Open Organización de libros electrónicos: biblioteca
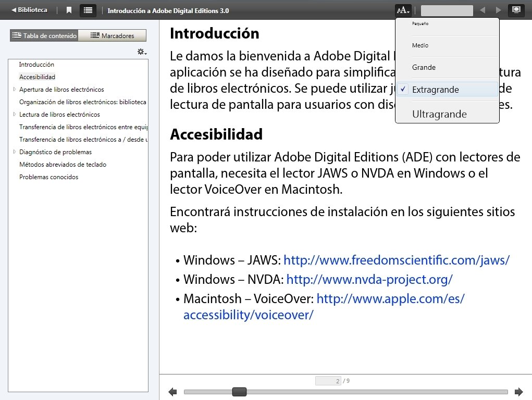The image size is (532, 400). point(83,102)
